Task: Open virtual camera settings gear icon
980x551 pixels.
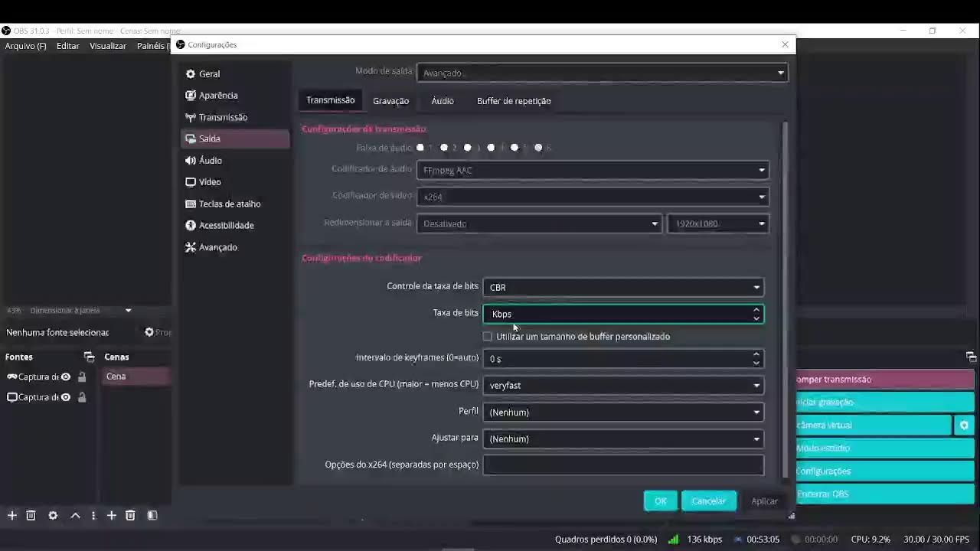Action: [964, 425]
